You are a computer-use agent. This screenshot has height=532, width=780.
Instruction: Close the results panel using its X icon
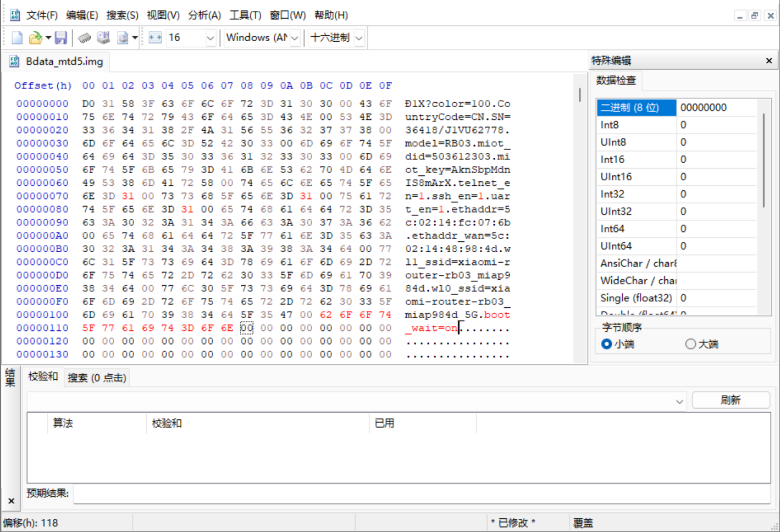click(x=11, y=501)
